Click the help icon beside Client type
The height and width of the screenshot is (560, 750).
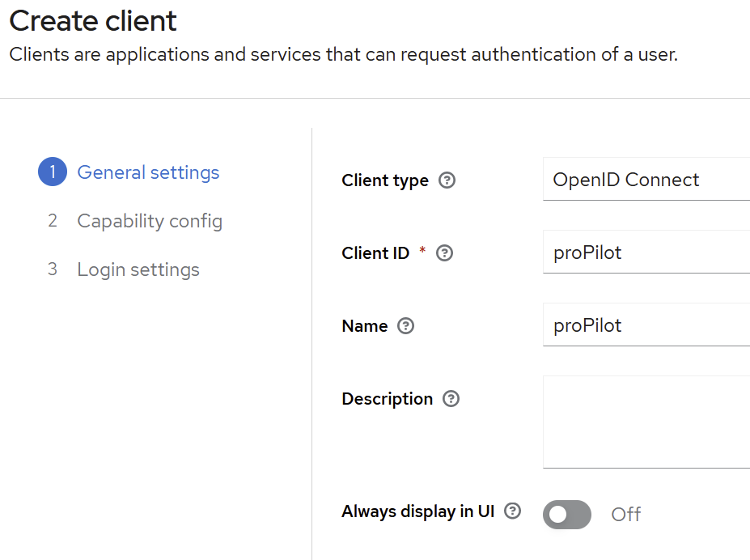[447, 180]
